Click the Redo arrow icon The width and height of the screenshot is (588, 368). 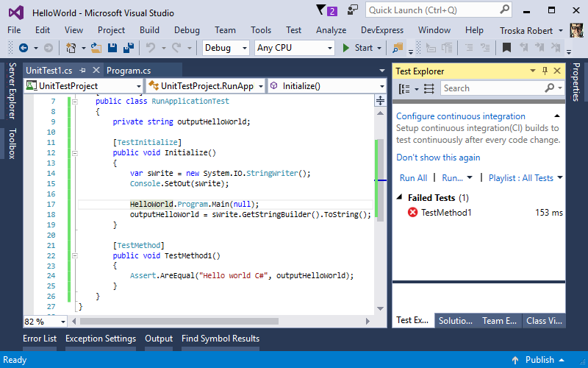pyautogui.click(x=176, y=48)
